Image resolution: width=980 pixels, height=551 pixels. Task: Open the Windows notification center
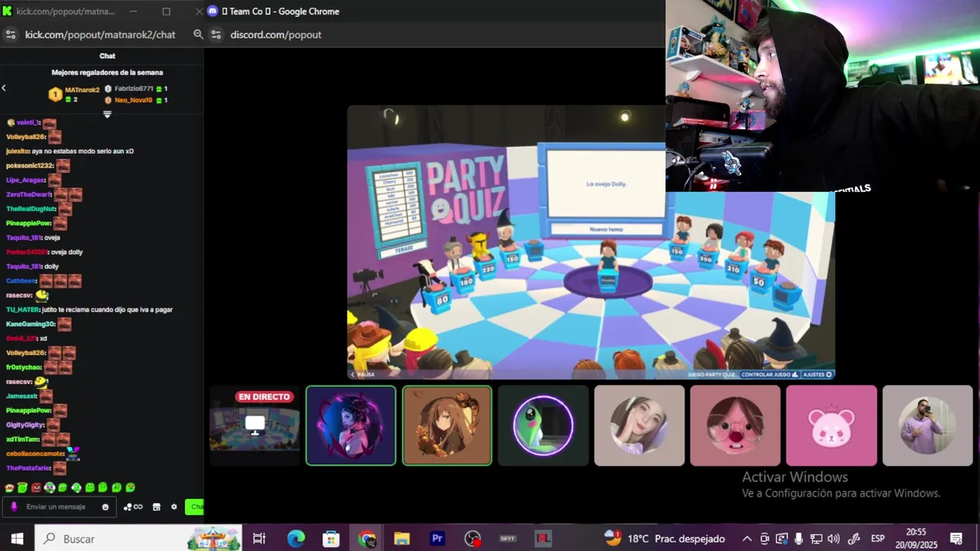(x=956, y=539)
